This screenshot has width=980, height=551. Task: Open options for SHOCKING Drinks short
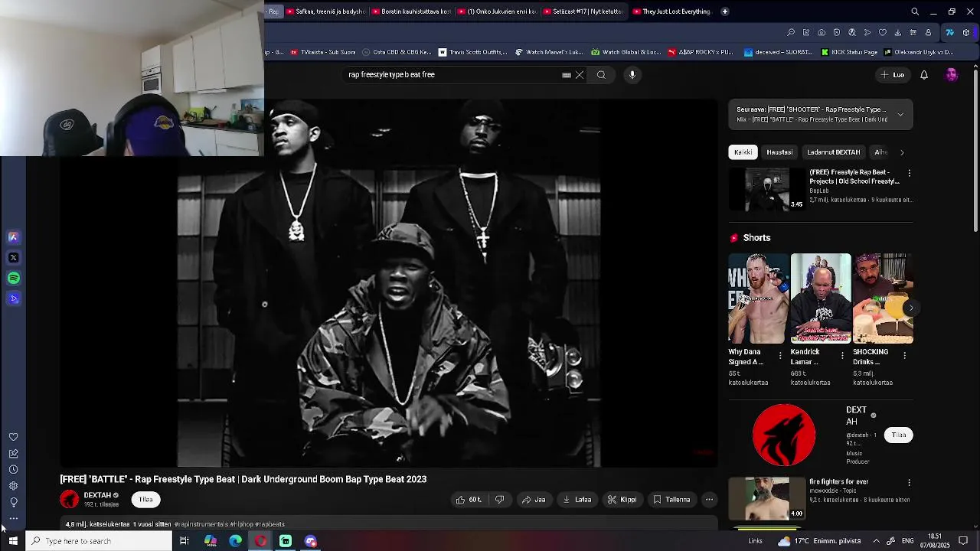[x=905, y=356]
